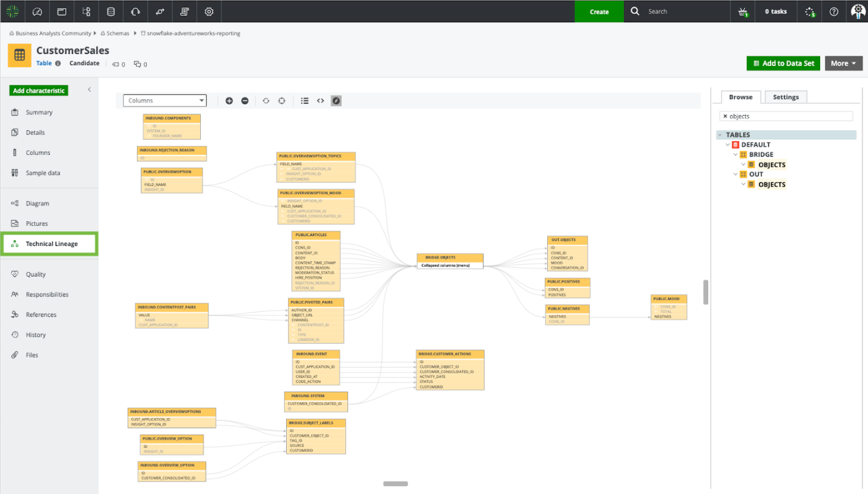Open the More dropdown button
Screen dimensions: 868x494
[x=843, y=63]
